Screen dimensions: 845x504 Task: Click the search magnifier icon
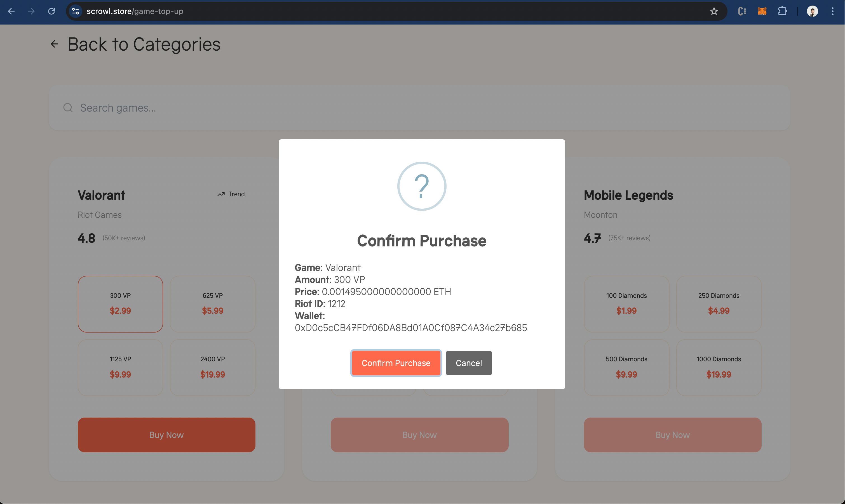point(68,108)
